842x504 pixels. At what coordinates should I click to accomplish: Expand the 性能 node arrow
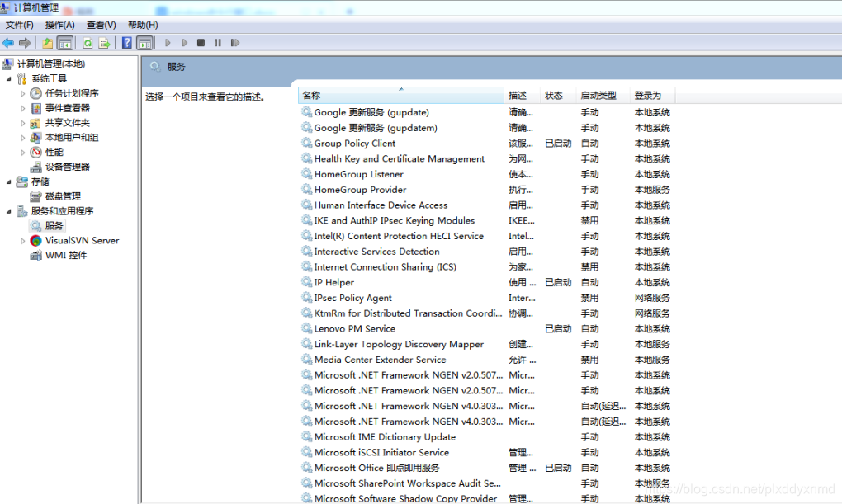tap(22, 153)
